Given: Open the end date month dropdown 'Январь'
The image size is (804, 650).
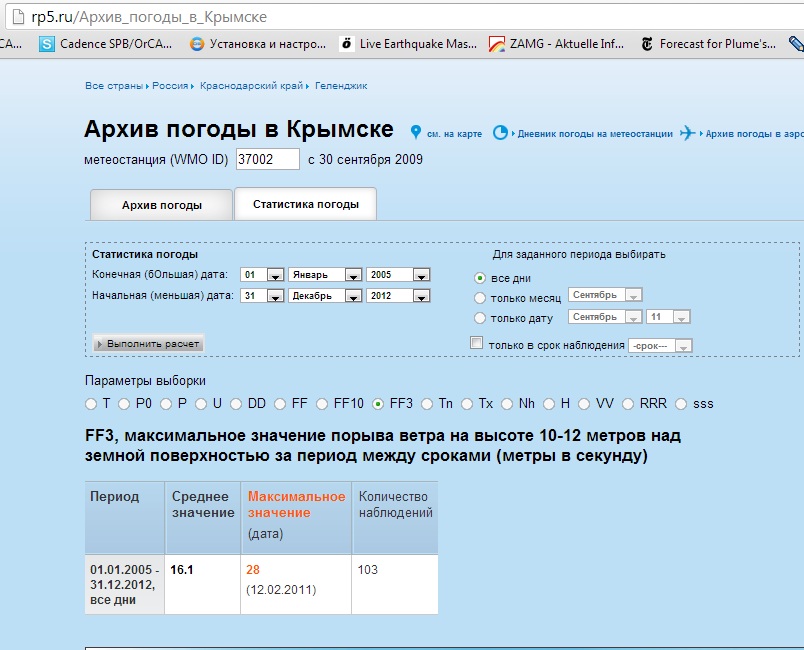Looking at the screenshot, I should [325, 275].
